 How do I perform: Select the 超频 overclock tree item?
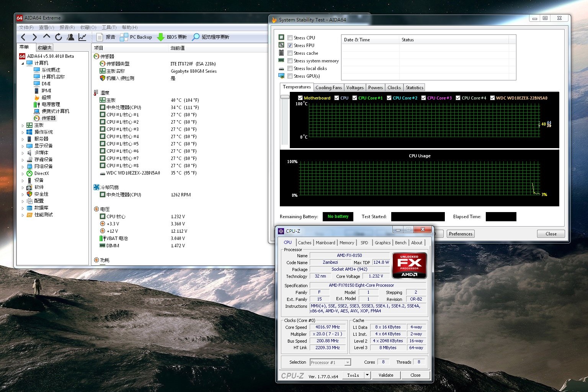46,97
